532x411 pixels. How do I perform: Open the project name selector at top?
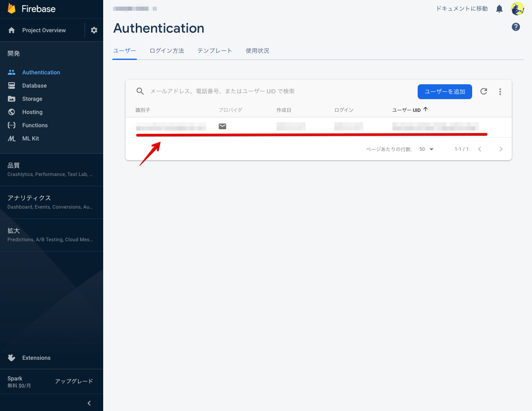[x=135, y=9]
